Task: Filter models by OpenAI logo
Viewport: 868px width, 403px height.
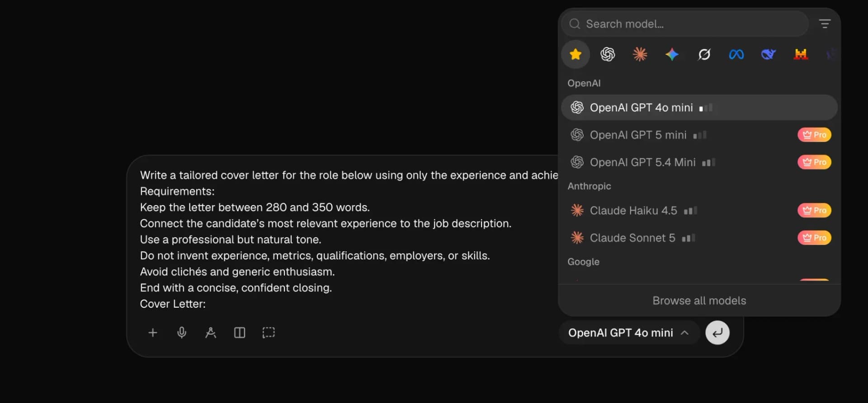Action: tap(608, 55)
